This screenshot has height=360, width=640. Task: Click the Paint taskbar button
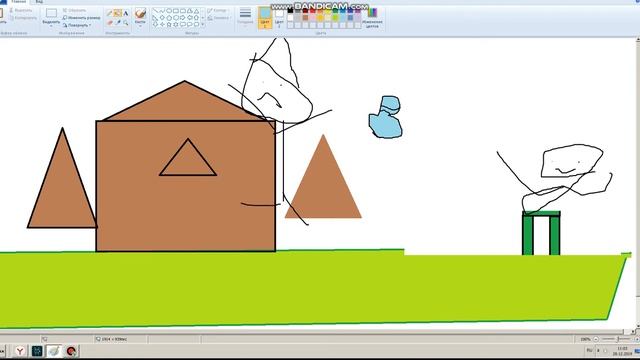[53, 351]
